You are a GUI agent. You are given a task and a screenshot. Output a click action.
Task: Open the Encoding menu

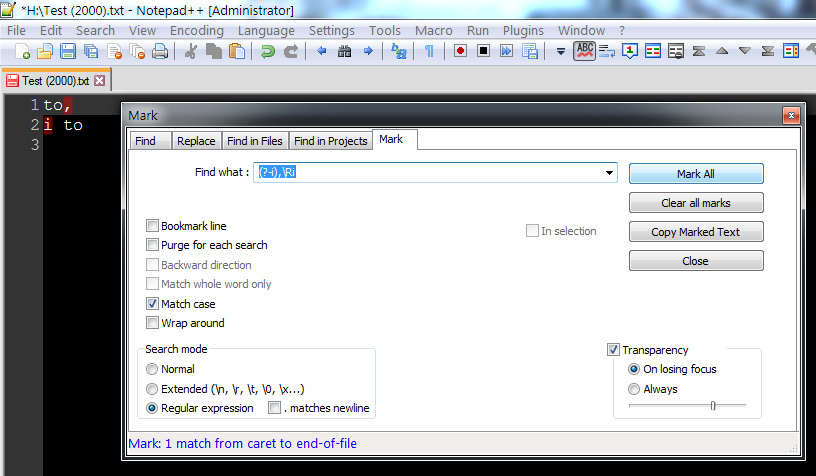coord(197,31)
